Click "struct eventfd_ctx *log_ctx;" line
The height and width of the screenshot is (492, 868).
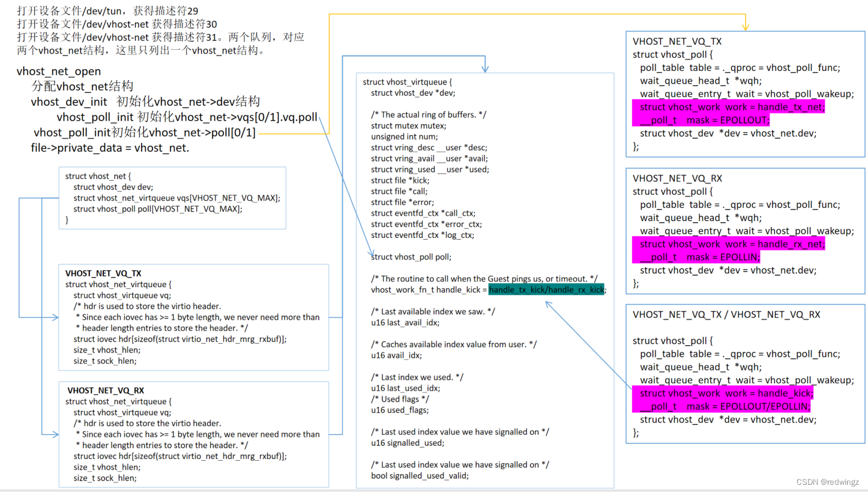point(423,235)
